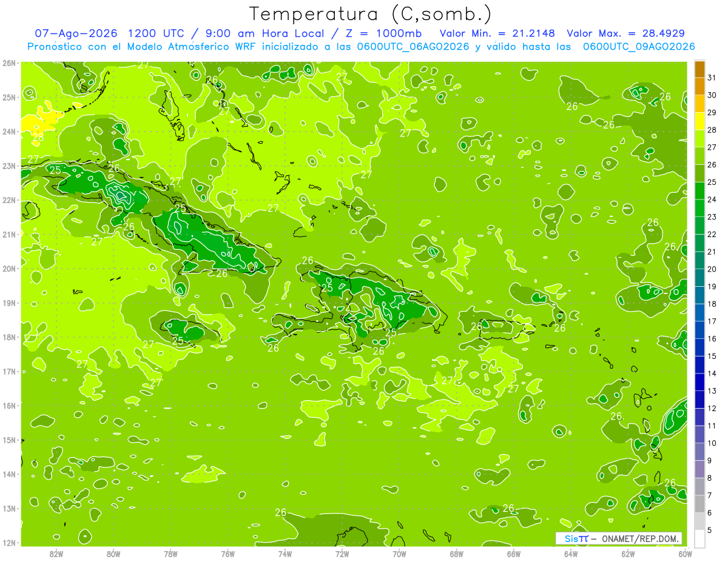
Task: Click the 'ONAMET/REP.DOM.' credit label
Action: click(x=641, y=538)
